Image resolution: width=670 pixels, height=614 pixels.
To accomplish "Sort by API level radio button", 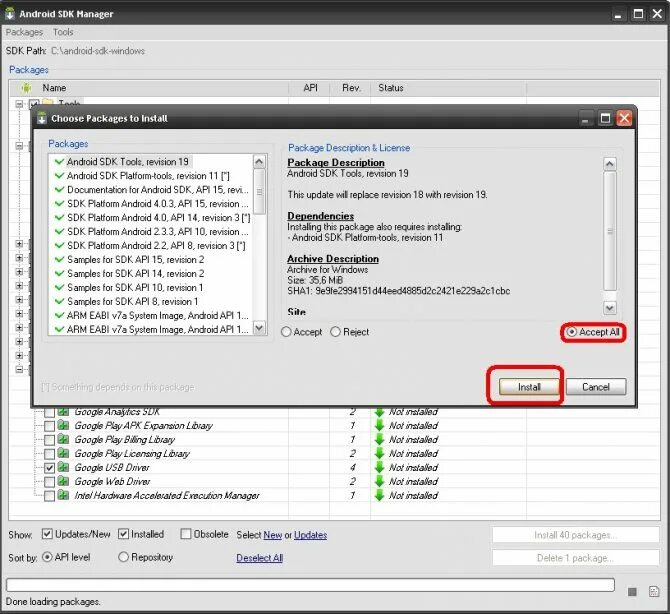I will point(47,557).
